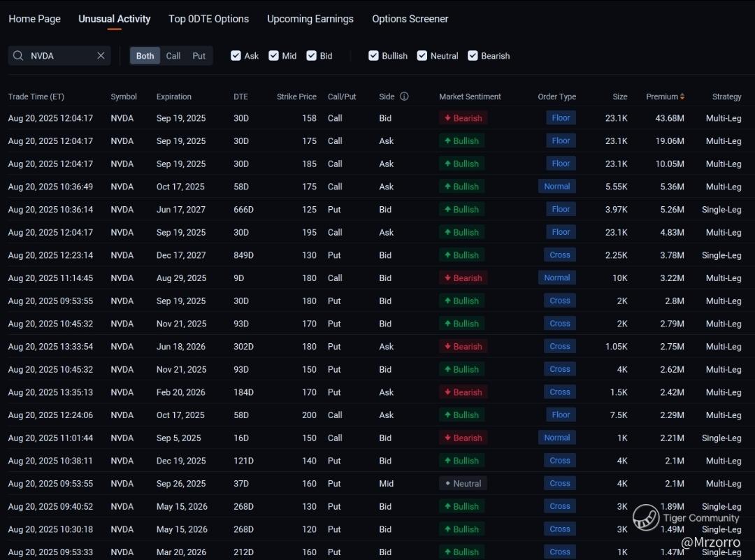Disable the Bearish sentiment checkbox

(473, 56)
